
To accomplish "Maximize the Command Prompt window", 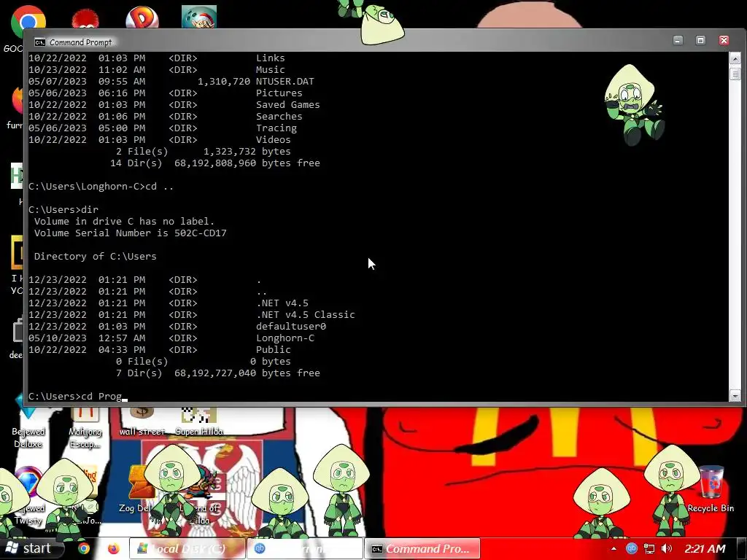I will pyautogui.click(x=700, y=41).
